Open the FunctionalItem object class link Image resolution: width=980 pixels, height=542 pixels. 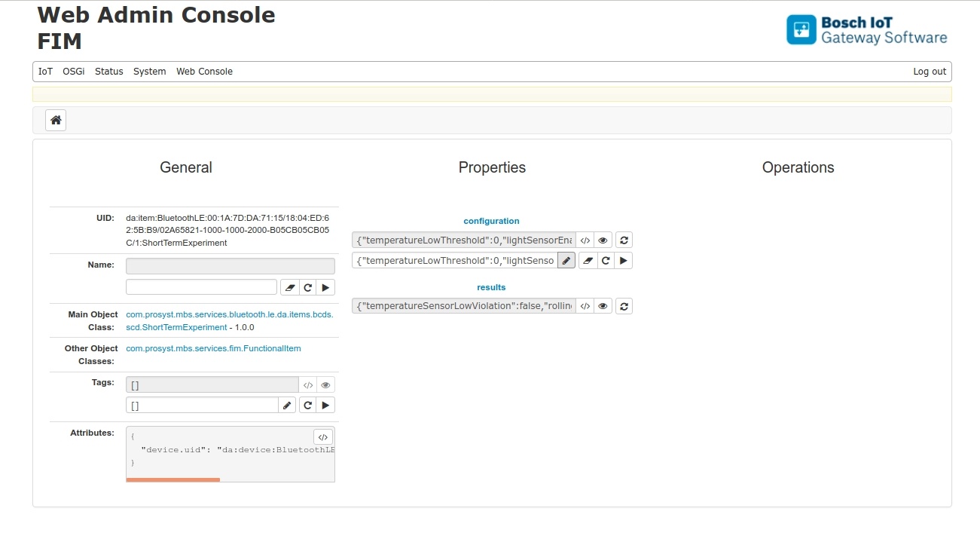coord(213,348)
